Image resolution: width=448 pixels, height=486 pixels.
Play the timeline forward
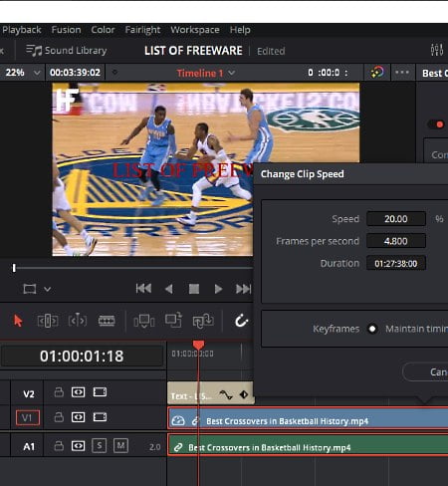point(218,289)
